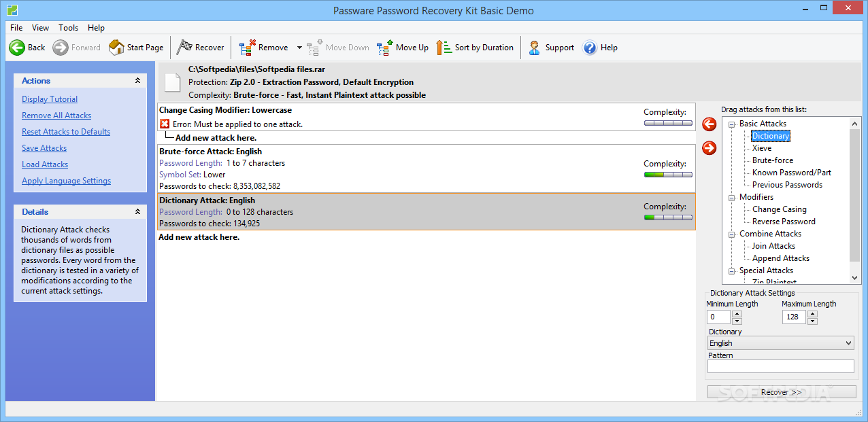Click the application icon in title bar
The height and width of the screenshot is (422, 868).
[x=12, y=10]
